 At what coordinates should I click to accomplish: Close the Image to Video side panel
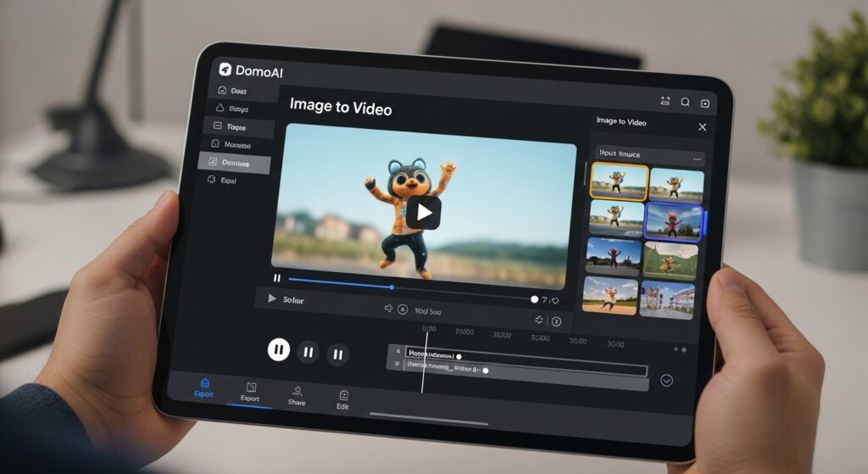[702, 127]
